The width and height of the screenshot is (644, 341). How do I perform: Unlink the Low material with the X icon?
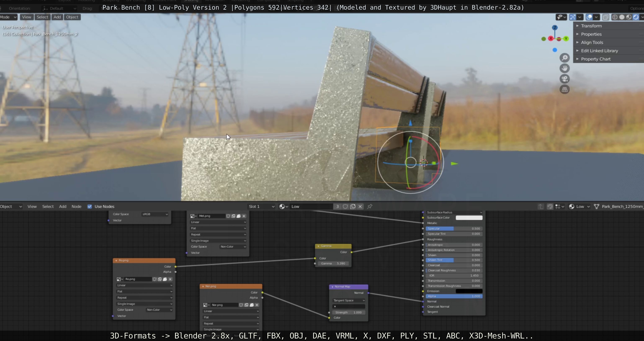(x=360, y=207)
